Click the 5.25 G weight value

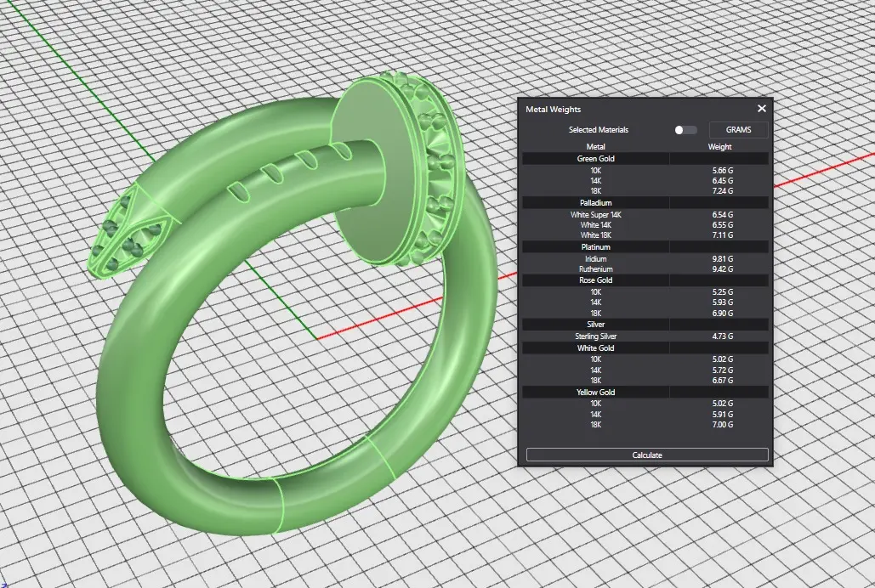point(723,291)
